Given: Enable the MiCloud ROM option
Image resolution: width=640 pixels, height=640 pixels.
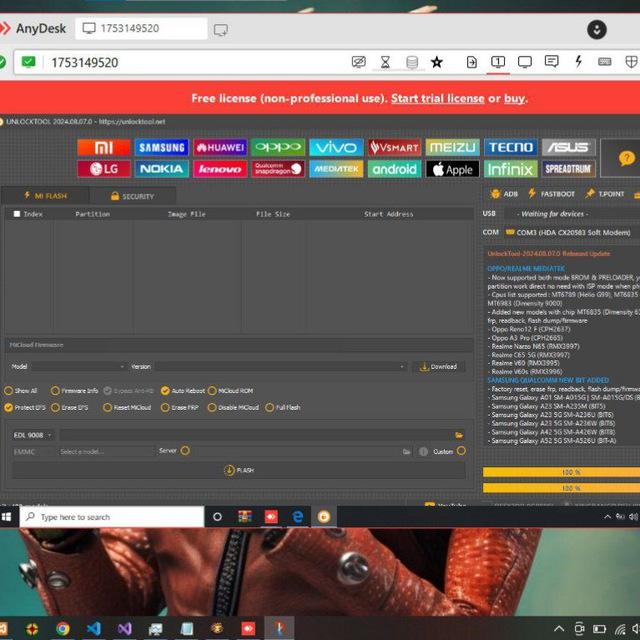Looking at the screenshot, I should pos(230,391).
